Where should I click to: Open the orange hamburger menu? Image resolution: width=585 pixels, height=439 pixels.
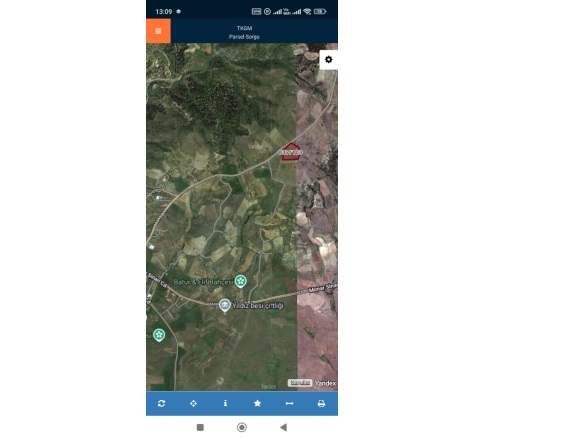click(158, 31)
